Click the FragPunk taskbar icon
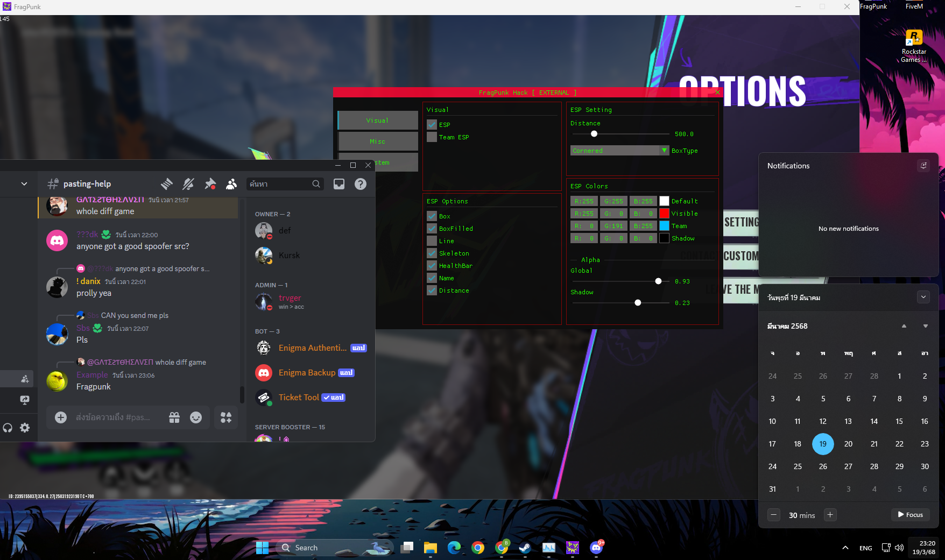 tap(573, 548)
